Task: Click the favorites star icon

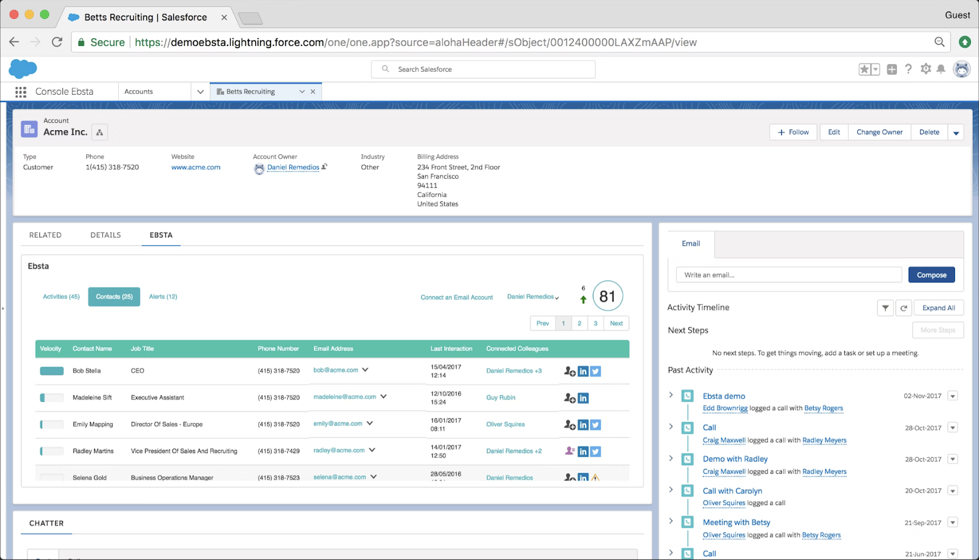Action: [865, 69]
